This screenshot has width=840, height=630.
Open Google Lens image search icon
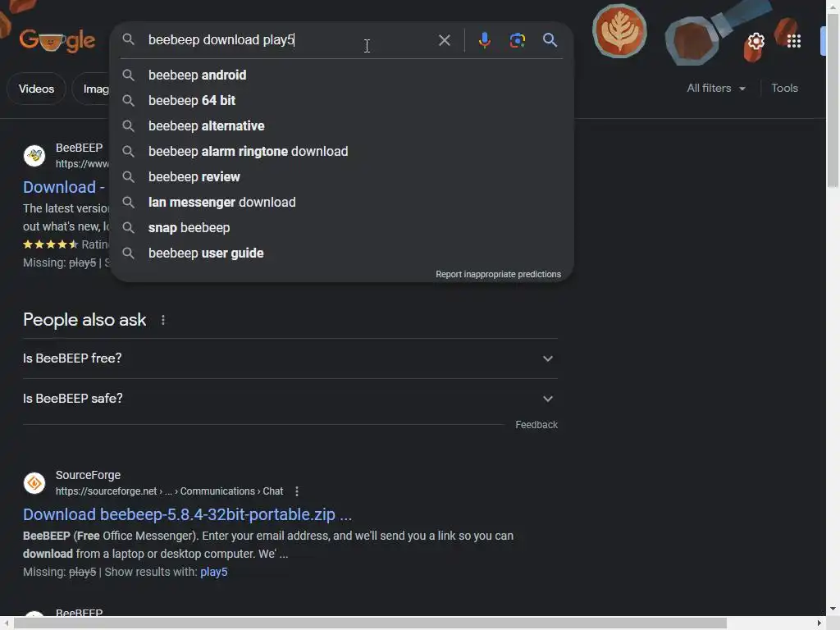[517, 40]
